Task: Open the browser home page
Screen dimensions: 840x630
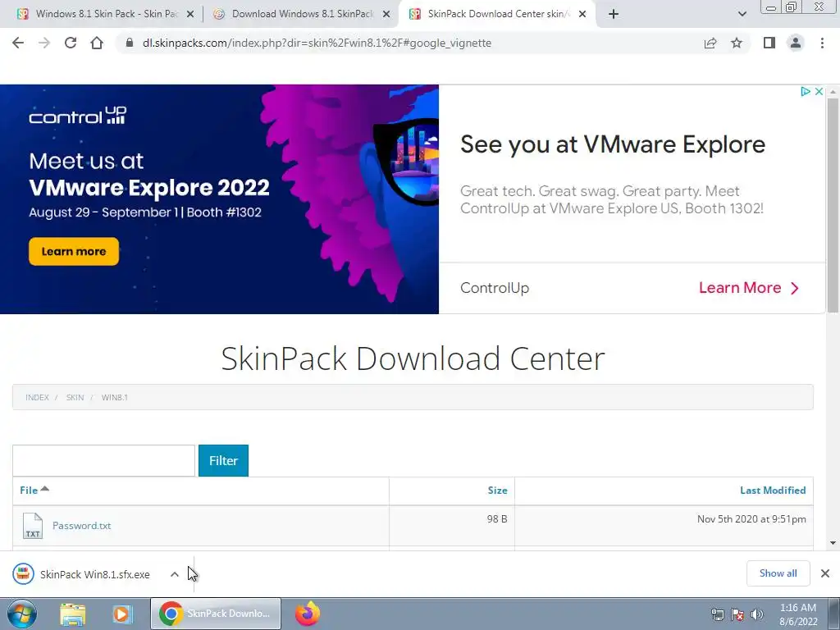Action: [97, 43]
